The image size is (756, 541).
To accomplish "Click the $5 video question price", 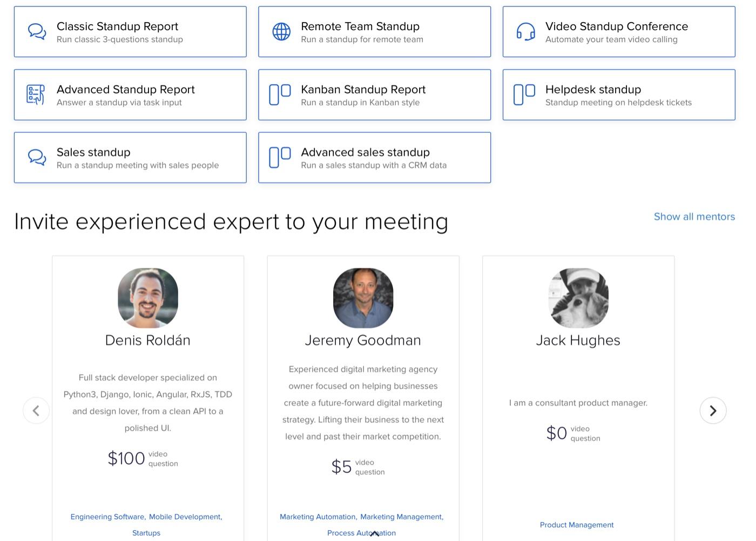I will (x=357, y=466).
